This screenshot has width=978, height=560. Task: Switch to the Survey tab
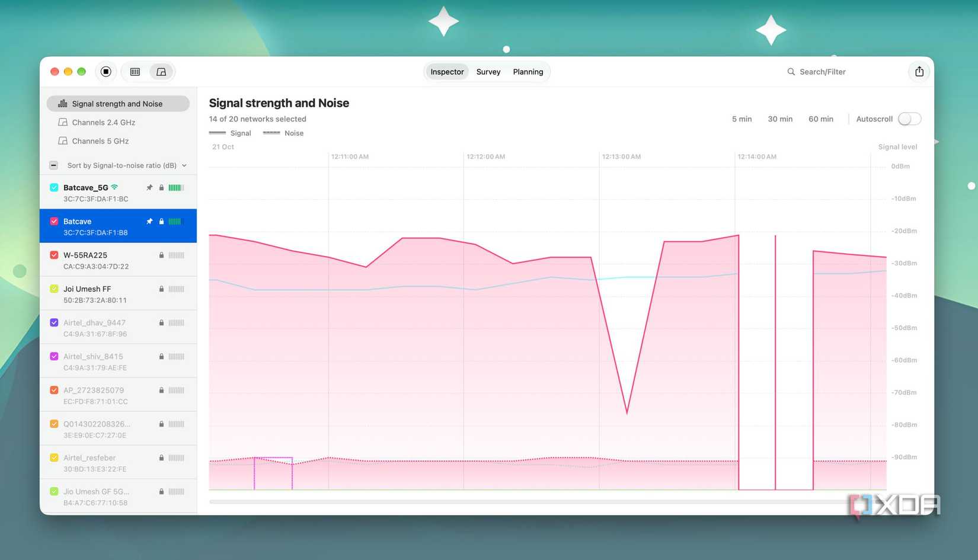point(488,72)
